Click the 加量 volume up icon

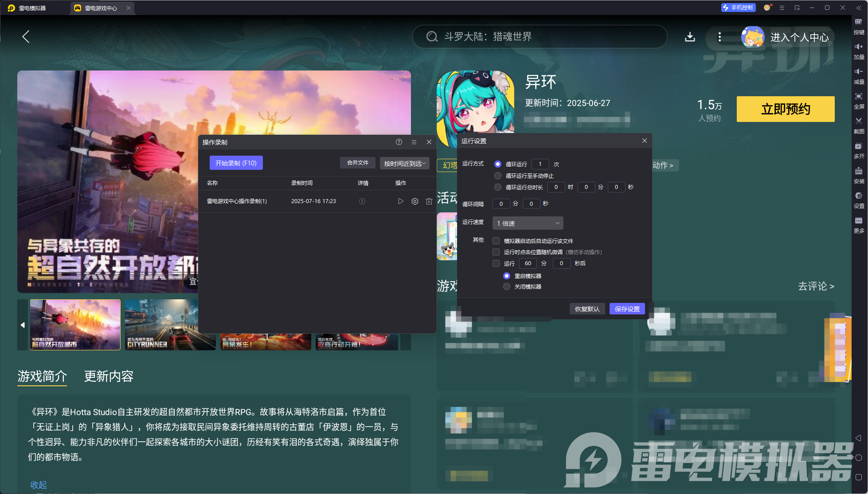[x=859, y=51]
